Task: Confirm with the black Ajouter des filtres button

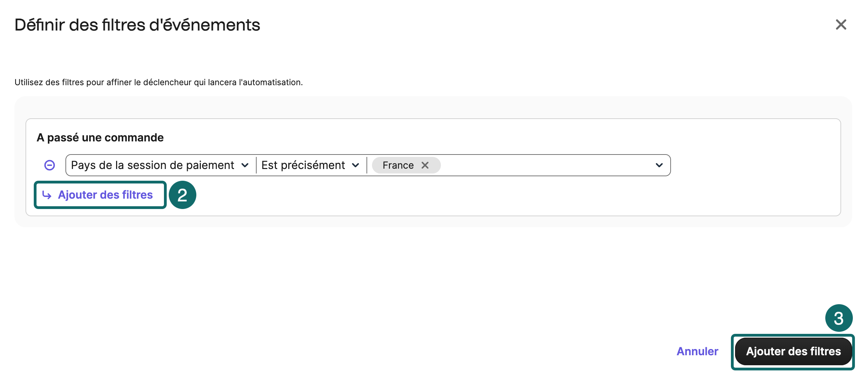Action: [x=793, y=351]
